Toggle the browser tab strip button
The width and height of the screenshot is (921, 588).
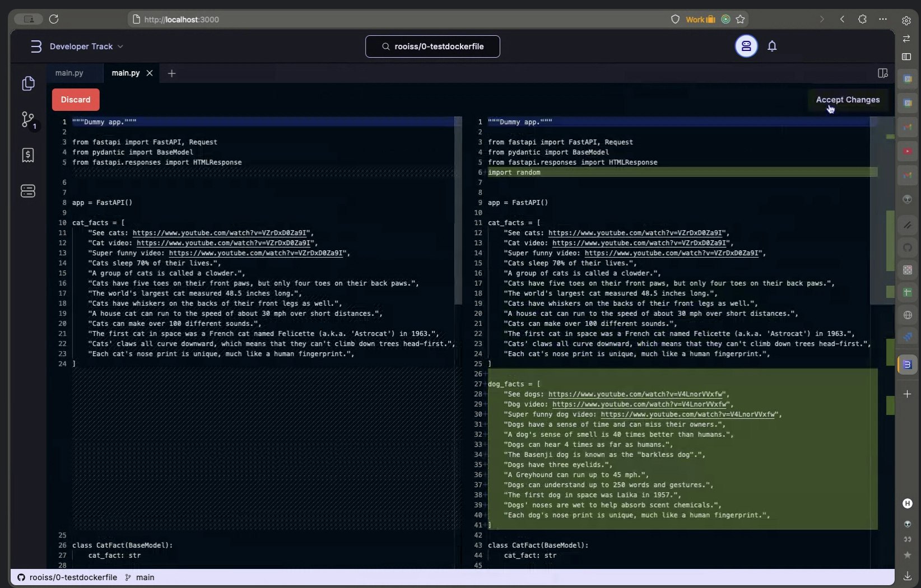click(29, 19)
